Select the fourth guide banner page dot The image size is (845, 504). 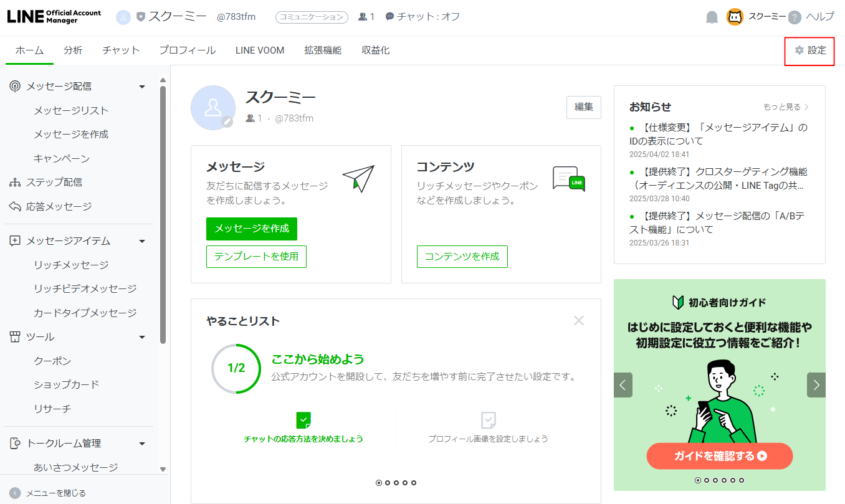tap(723, 480)
